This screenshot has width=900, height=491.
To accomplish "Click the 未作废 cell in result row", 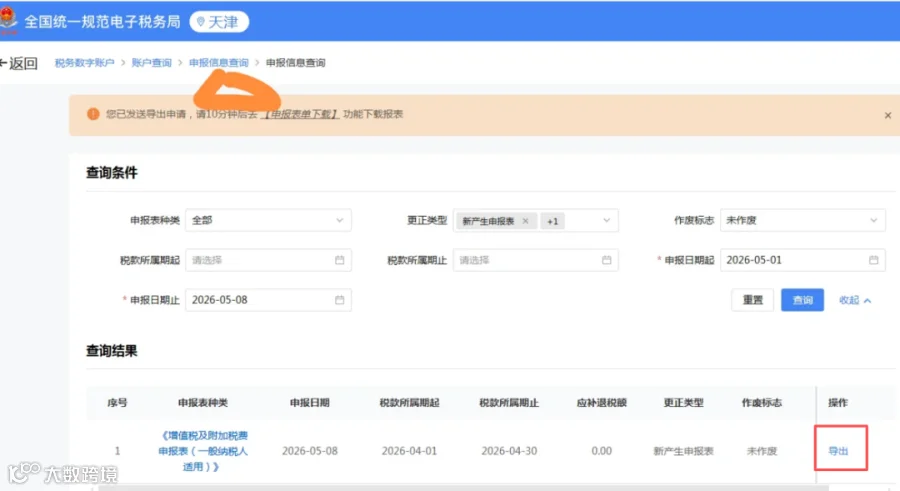I will (762, 451).
